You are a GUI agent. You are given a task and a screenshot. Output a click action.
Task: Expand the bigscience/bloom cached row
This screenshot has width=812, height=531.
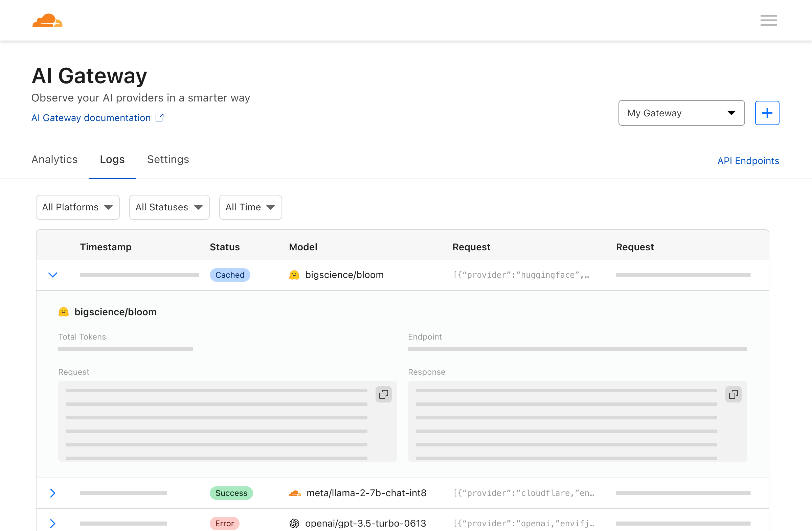point(53,274)
